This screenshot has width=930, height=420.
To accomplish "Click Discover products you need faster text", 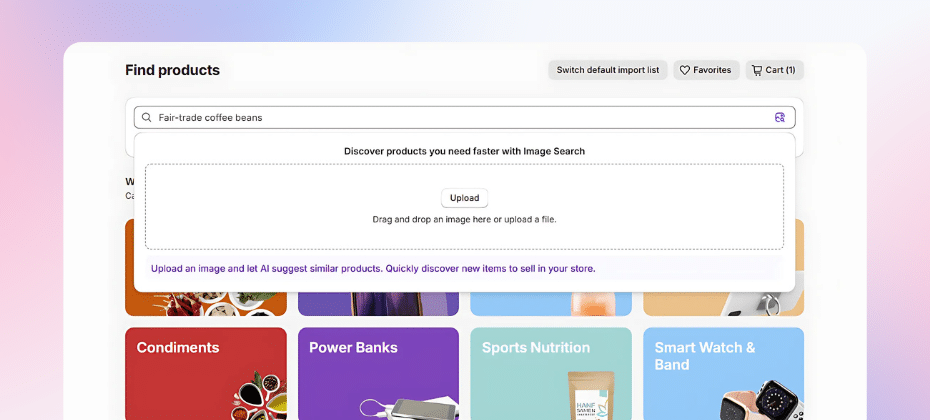I will tap(464, 151).
